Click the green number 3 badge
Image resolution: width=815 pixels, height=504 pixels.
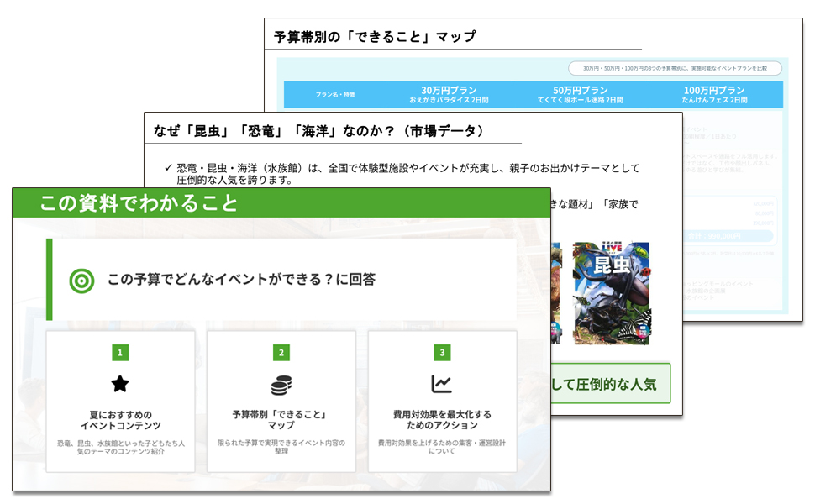click(x=442, y=353)
